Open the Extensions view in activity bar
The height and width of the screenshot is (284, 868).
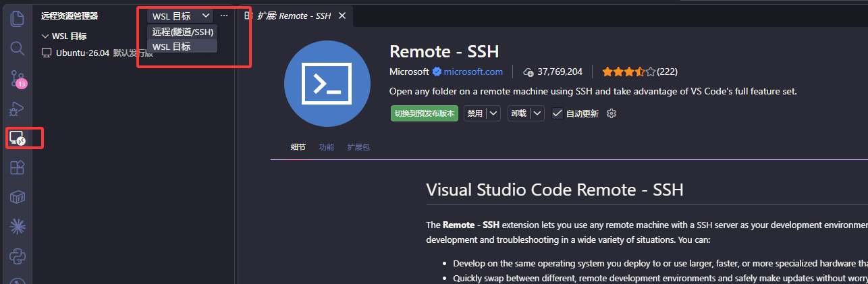18,168
